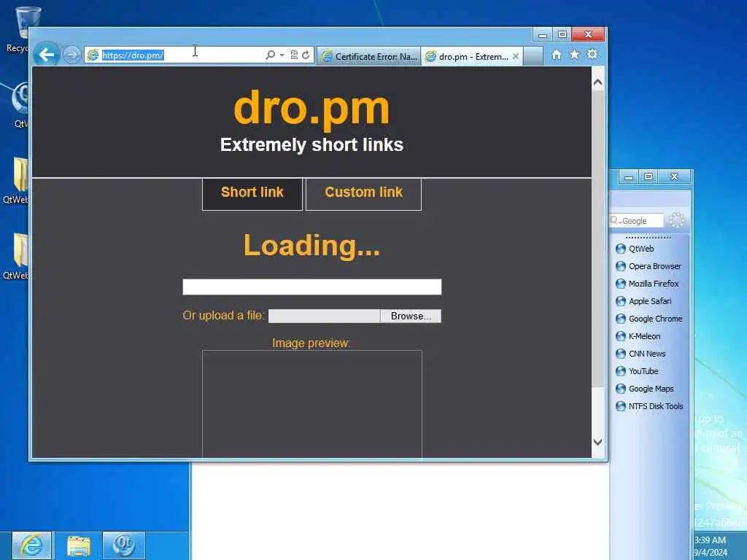Go back with the IE back arrow
The height and width of the screenshot is (560, 747).
[x=46, y=55]
